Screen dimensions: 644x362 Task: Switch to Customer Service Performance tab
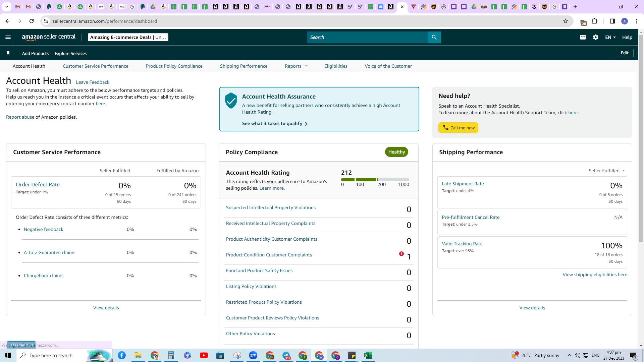(95, 66)
